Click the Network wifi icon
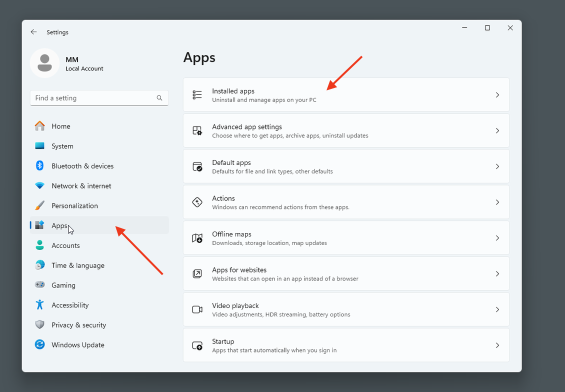The height and width of the screenshot is (392, 565). click(x=39, y=185)
